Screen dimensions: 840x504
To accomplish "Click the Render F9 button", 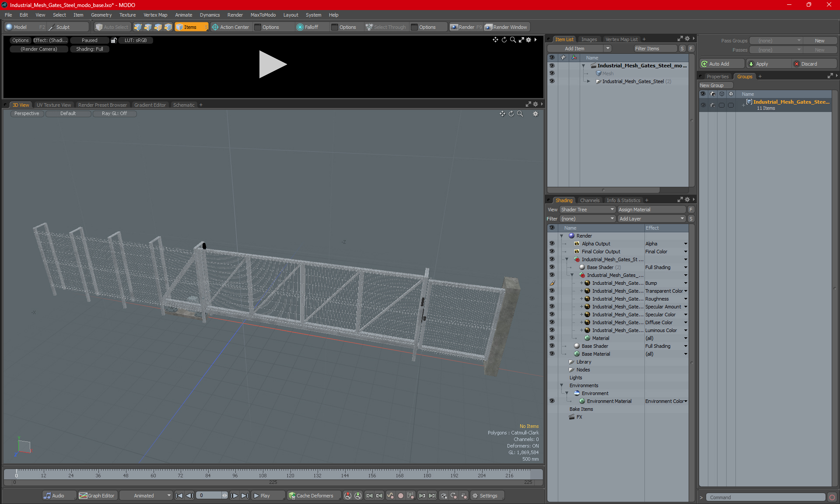I will point(466,27).
